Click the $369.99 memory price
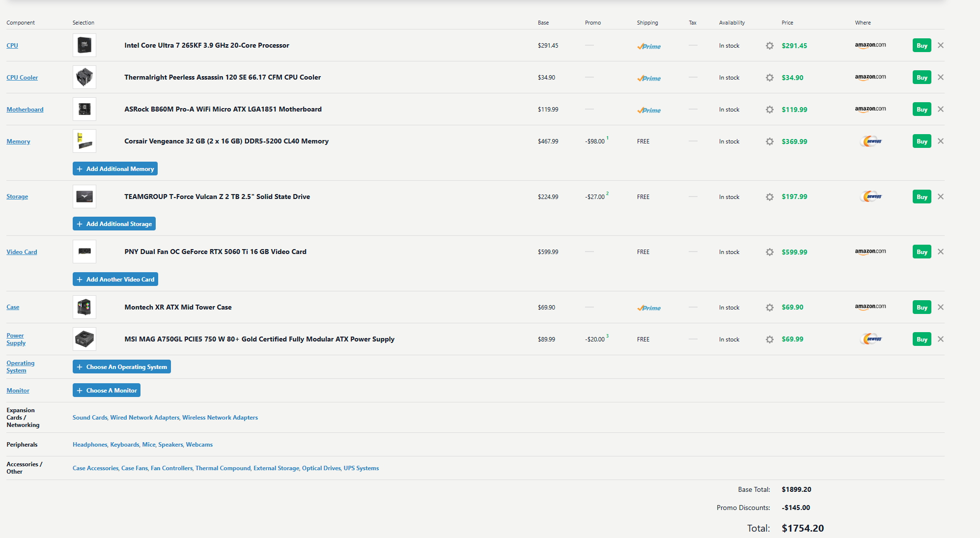Viewport: 980px width, 538px height. pos(794,142)
